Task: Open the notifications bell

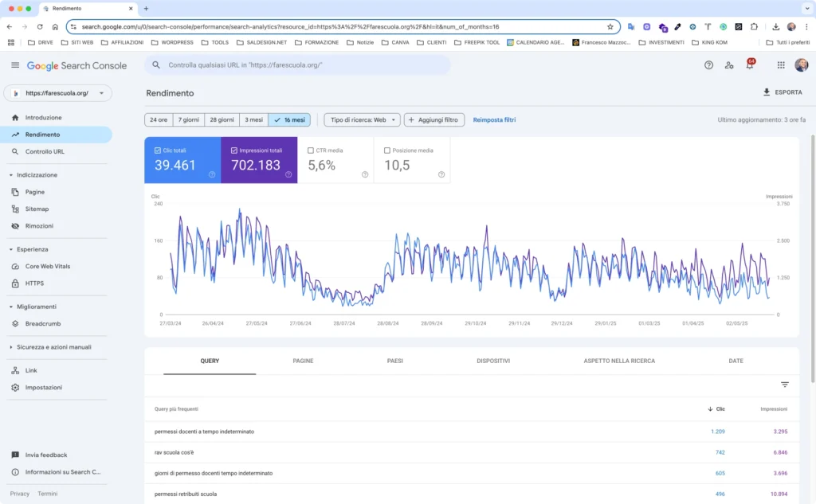Action: click(x=749, y=65)
